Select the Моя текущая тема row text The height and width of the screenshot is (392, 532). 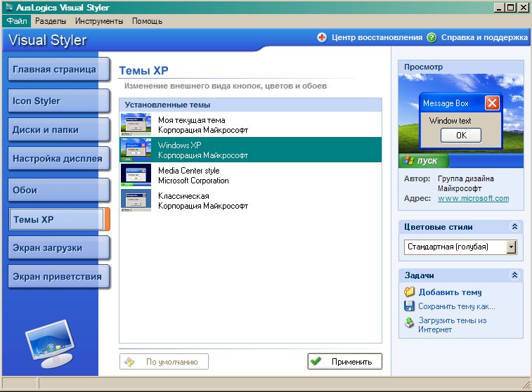pos(192,120)
